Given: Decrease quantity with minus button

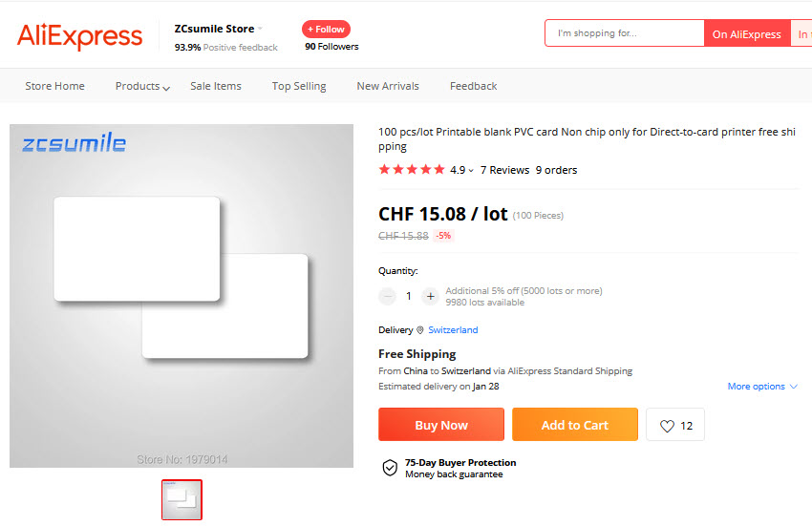Looking at the screenshot, I should [x=388, y=296].
